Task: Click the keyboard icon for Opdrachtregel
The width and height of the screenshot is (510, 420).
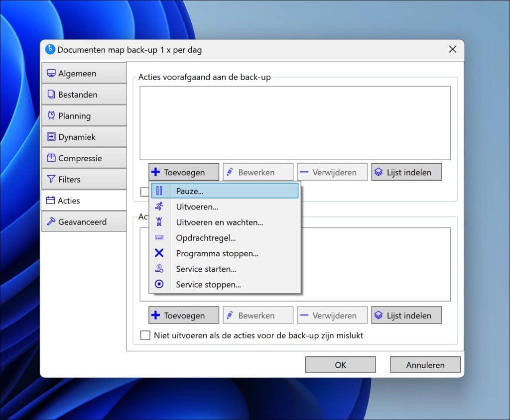Action: (x=159, y=237)
